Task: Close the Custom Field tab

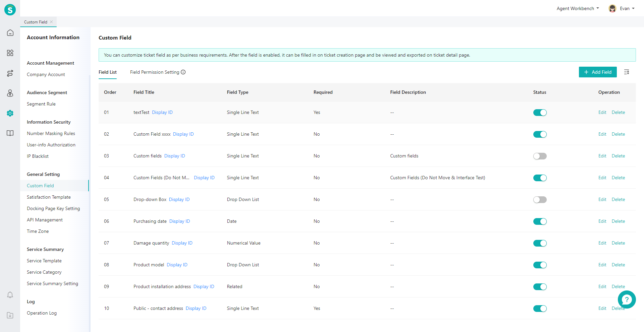Action: coord(51,22)
